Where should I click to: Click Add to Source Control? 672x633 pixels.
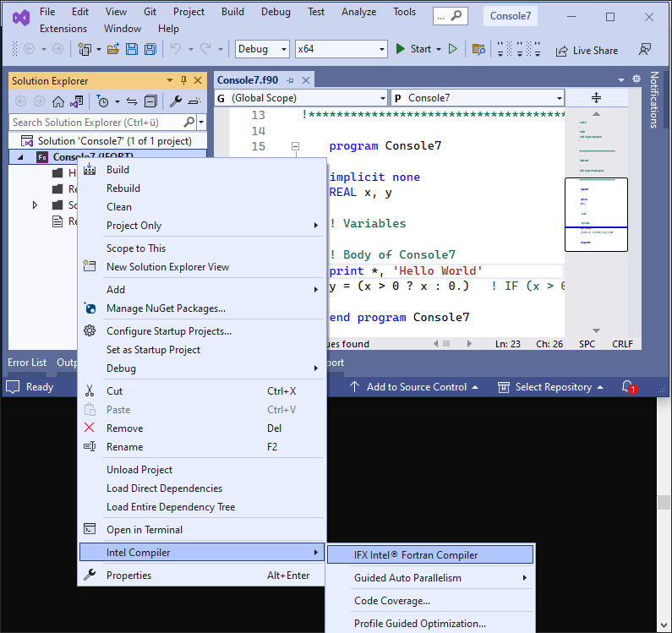pyautogui.click(x=415, y=387)
